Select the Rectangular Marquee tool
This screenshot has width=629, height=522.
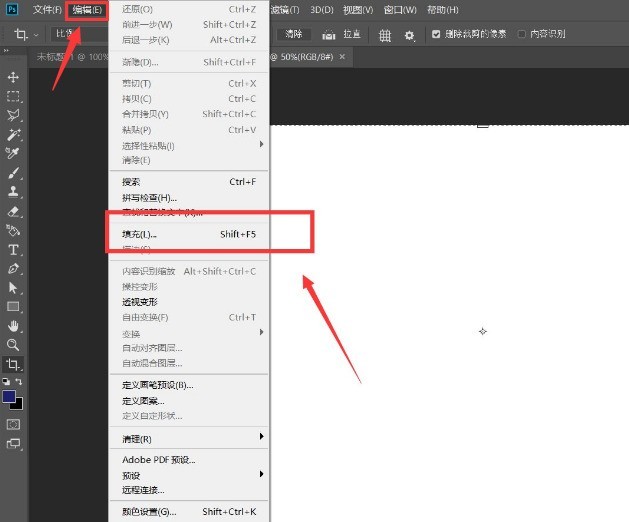tap(13, 96)
